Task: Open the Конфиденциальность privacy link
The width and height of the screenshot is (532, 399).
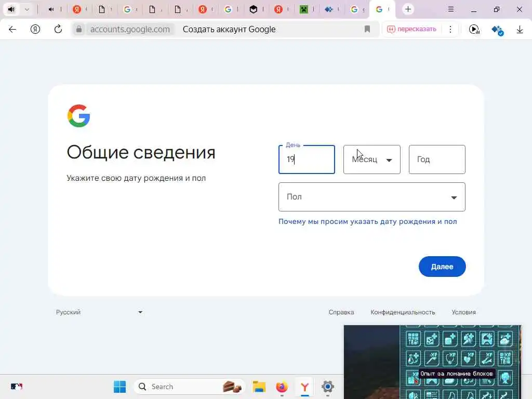Action: click(x=403, y=312)
